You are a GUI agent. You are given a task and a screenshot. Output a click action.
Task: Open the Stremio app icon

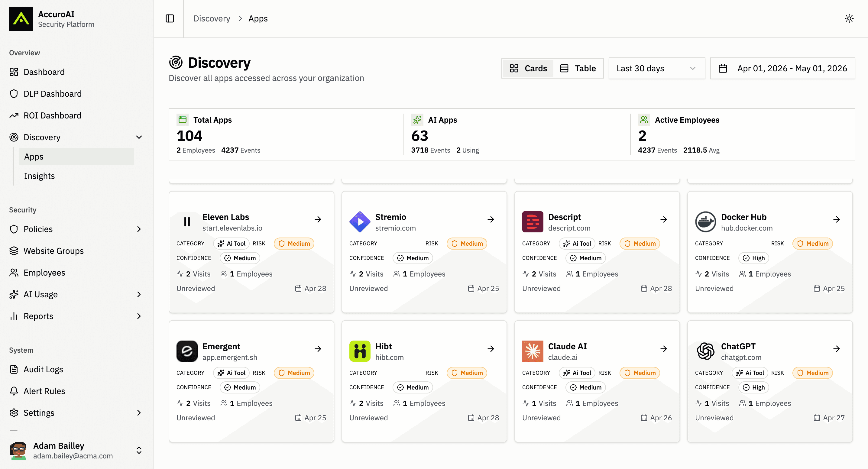click(x=360, y=222)
